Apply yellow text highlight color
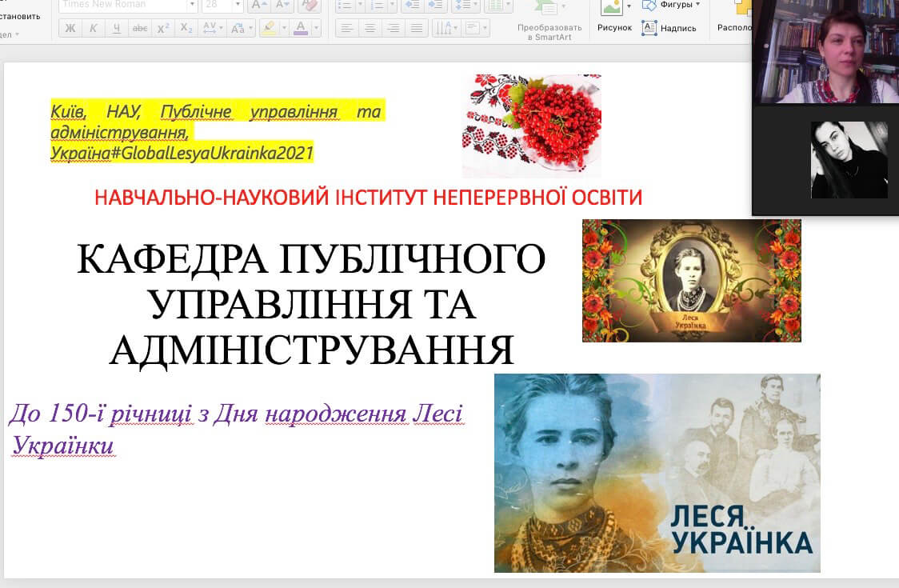899x588 pixels. pyautogui.click(x=268, y=28)
